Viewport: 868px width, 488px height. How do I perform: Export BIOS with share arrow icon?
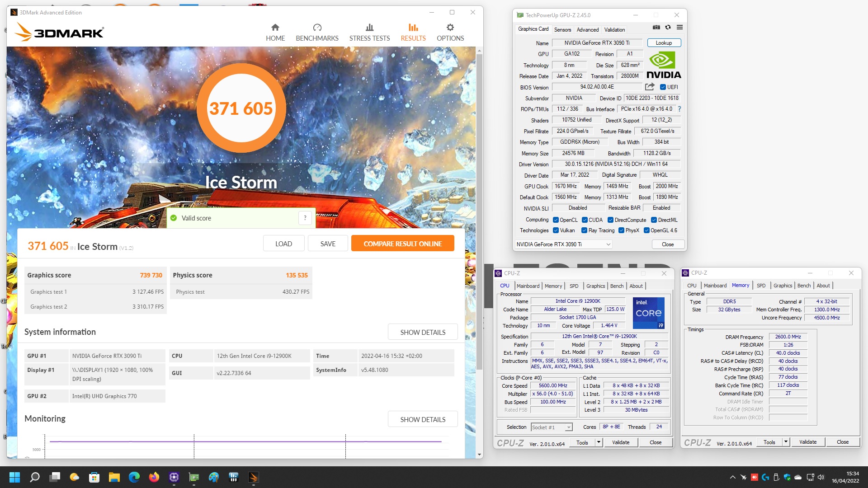point(650,87)
